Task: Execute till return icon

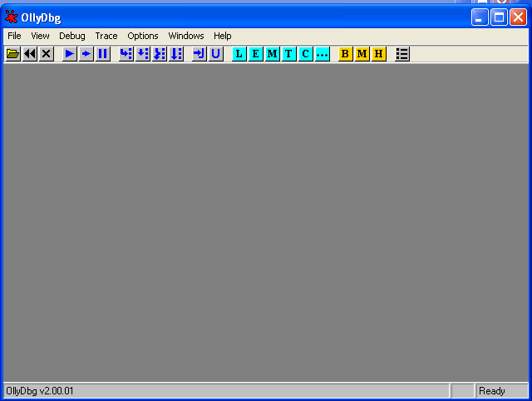Action: (x=199, y=54)
